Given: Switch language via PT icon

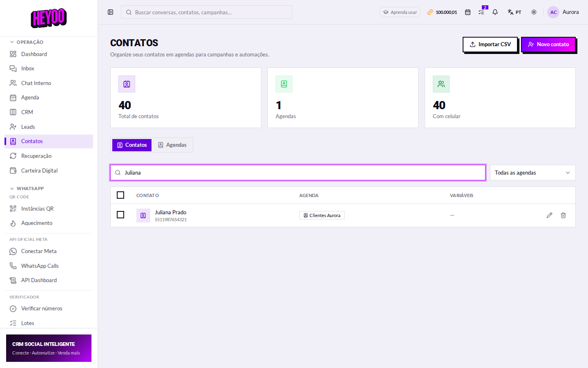Looking at the screenshot, I should (x=514, y=12).
